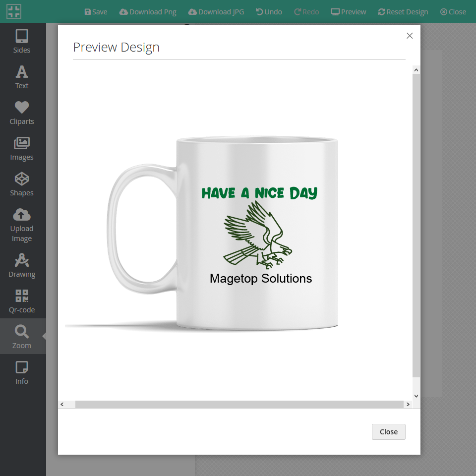
Task: Click the fullscreen icon in top-left corner
Action: coord(14,12)
